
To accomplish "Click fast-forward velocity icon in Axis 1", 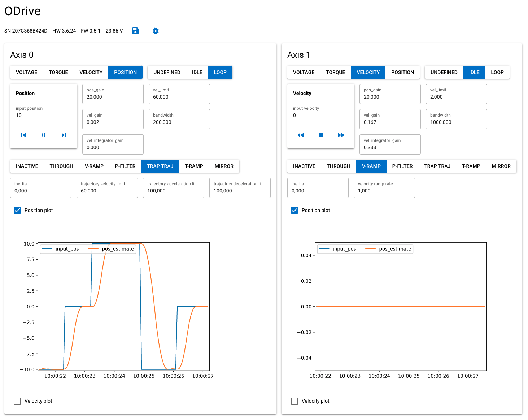I will [341, 135].
